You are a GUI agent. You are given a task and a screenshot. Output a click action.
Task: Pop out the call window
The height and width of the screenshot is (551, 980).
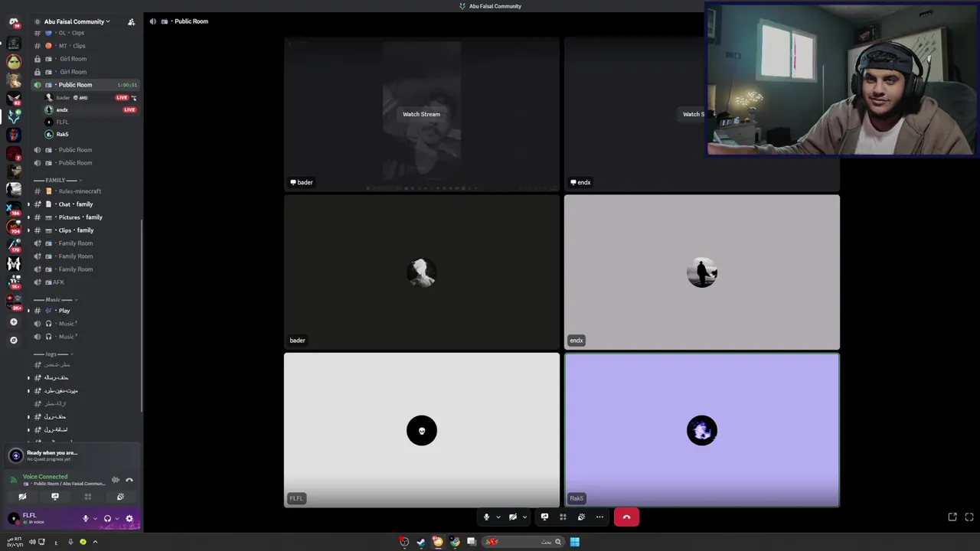point(952,517)
